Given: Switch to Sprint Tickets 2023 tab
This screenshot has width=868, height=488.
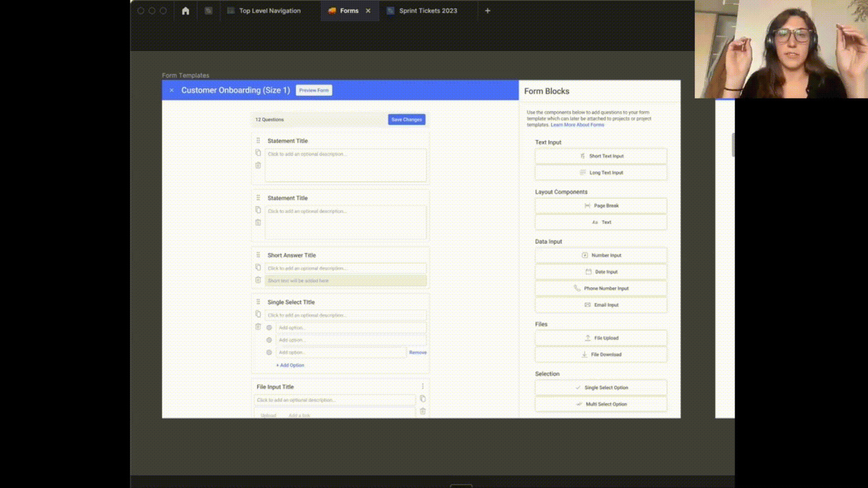Looking at the screenshot, I should point(428,11).
